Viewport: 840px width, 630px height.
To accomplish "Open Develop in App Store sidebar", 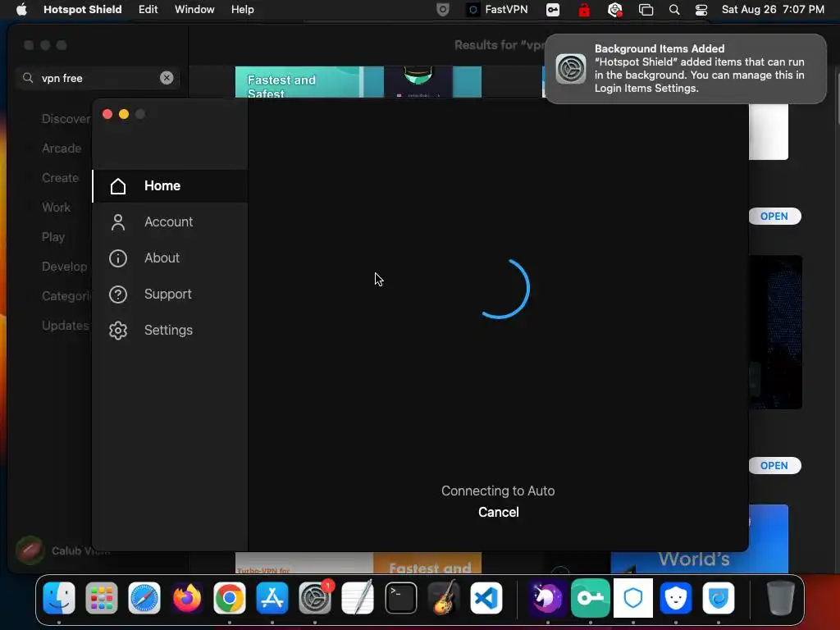I will pyautogui.click(x=64, y=267).
